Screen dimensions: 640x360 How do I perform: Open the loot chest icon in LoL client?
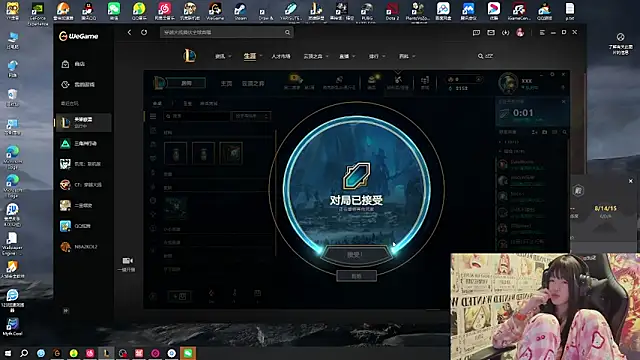(x=372, y=81)
